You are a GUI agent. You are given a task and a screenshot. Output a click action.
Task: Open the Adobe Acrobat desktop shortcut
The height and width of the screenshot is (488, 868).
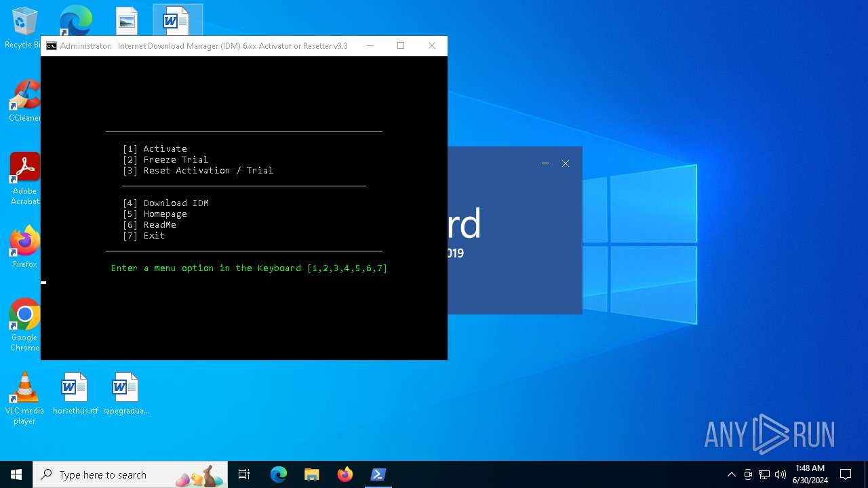pyautogui.click(x=25, y=178)
